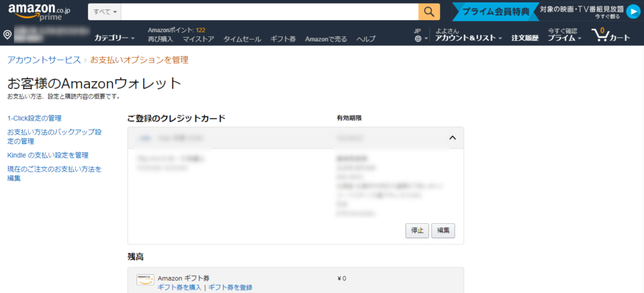Click the お支払いオプションを管理 breadcrumb
Image resolution: width=644 pixels, height=293 pixels.
point(139,60)
